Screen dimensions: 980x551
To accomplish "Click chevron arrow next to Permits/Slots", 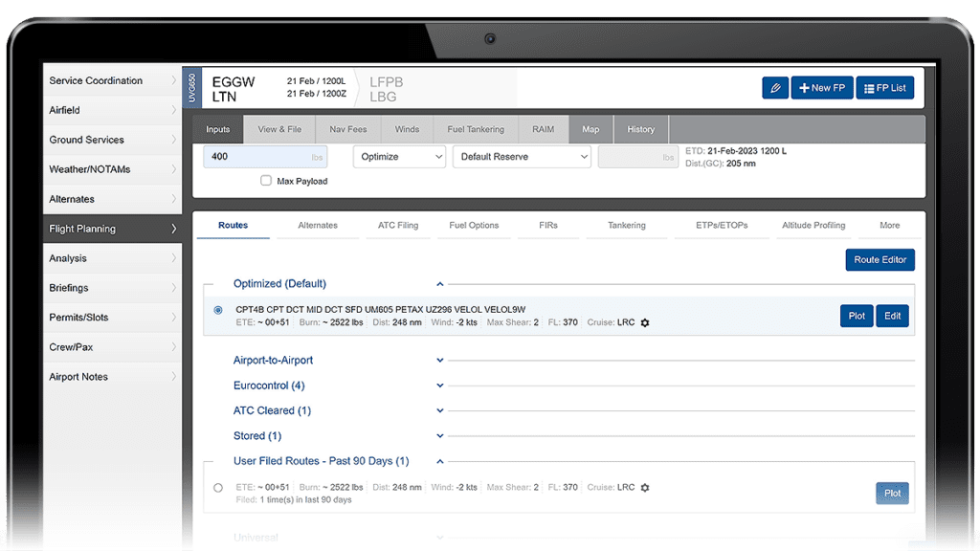I will [x=173, y=318].
